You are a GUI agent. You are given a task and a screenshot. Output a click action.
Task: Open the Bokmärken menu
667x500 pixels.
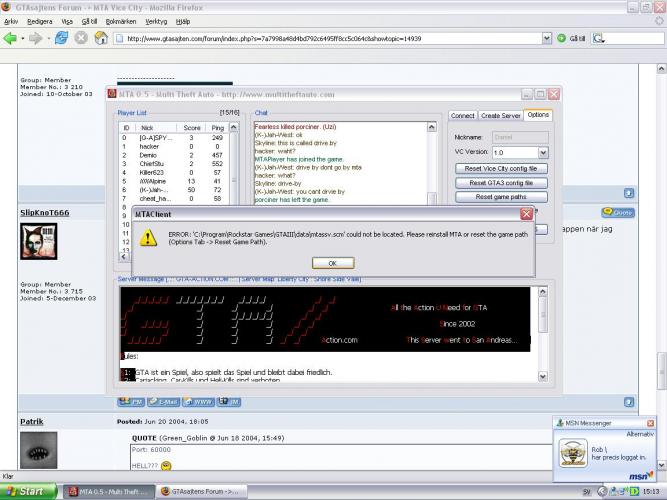[120, 19]
